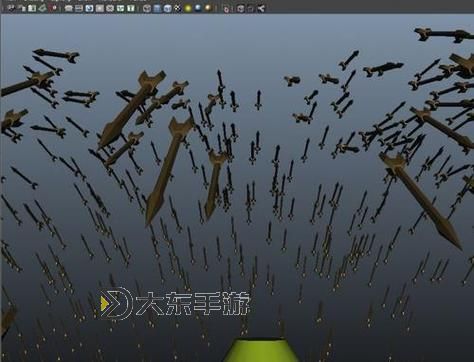Toggle the blue grid display button
The height and width of the screenshot is (362, 474).
coord(89,8)
